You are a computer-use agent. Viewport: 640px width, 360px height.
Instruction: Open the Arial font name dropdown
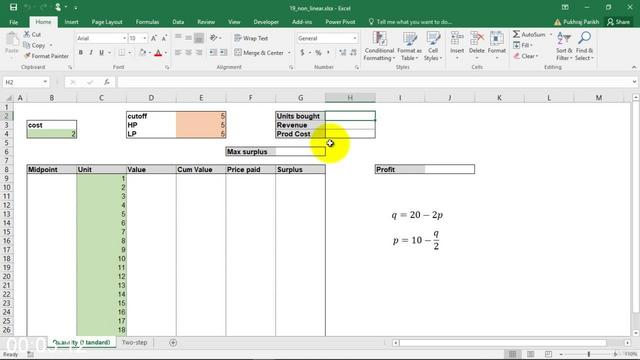(x=124, y=38)
